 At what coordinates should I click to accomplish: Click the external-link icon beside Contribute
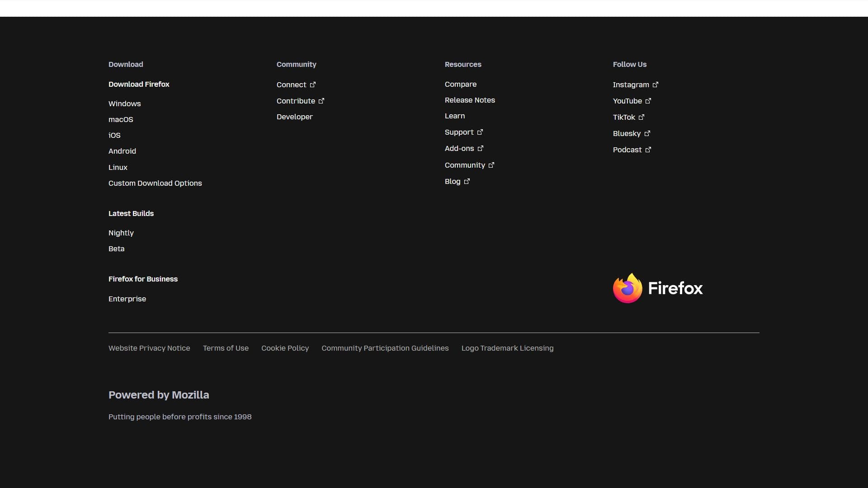click(x=321, y=101)
